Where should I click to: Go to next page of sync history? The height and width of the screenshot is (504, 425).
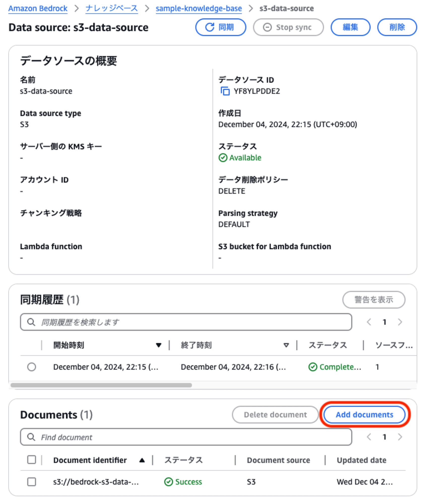[x=400, y=322]
